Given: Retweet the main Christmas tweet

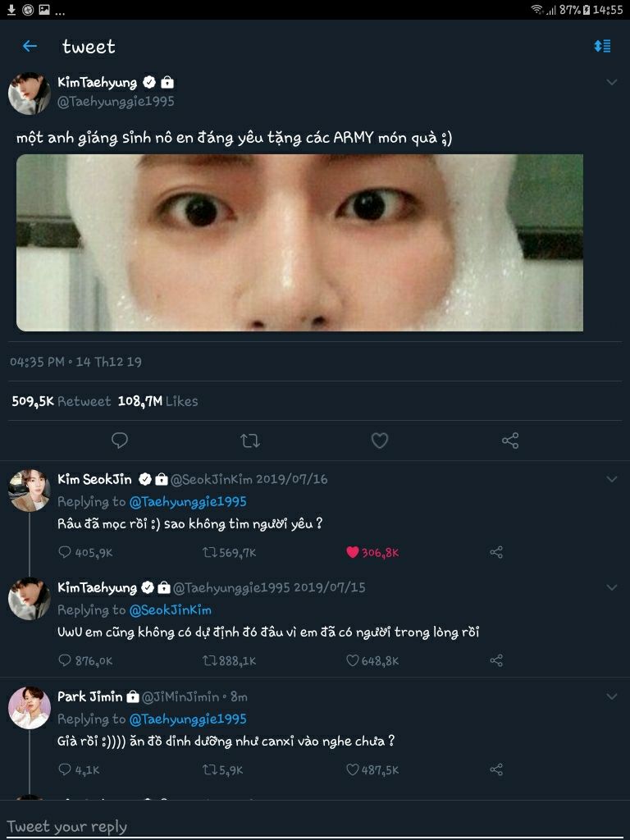Looking at the screenshot, I should tap(250, 441).
